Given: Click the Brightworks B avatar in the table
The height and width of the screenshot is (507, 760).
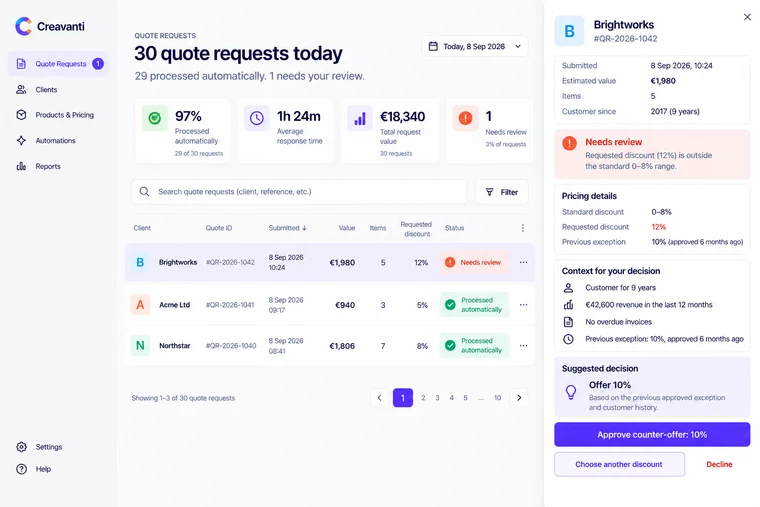Looking at the screenshot, I should point(140,262).
